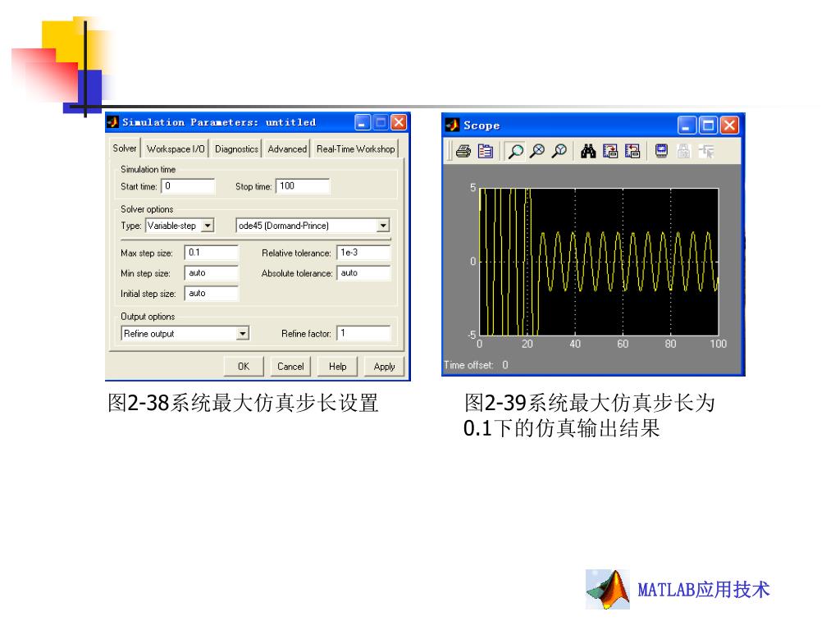The image size is (840, 630).
Task: Click the Absolute tolerance field
Action: tap(363, 272)
